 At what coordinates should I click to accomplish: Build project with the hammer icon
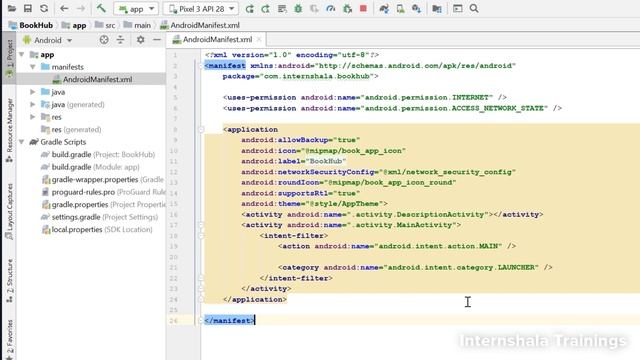tap(101, 9)
